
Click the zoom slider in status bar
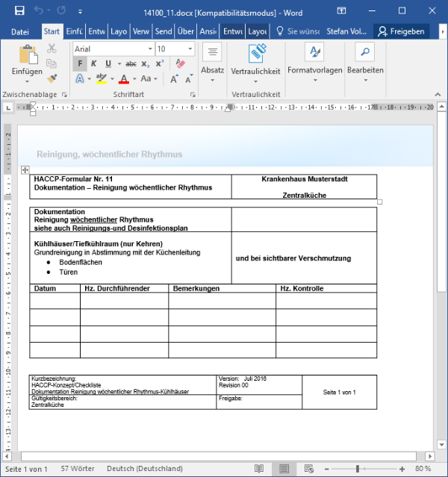click(358, 469)
